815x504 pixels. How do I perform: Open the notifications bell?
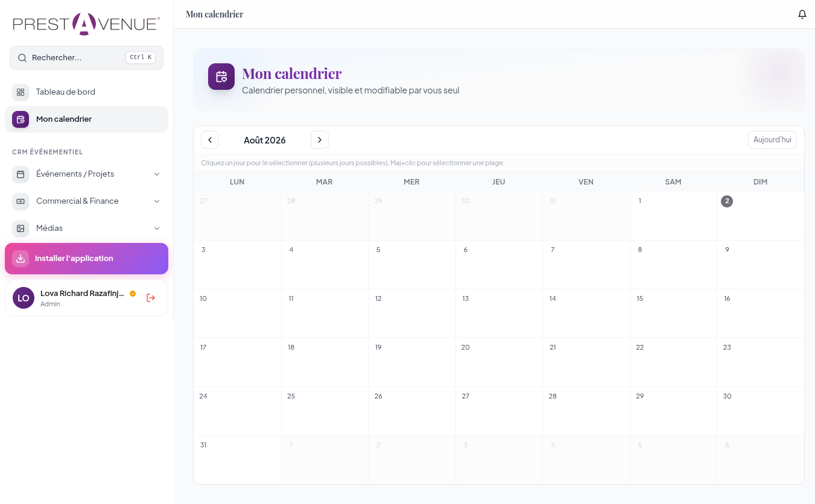[x=802, y=14]
